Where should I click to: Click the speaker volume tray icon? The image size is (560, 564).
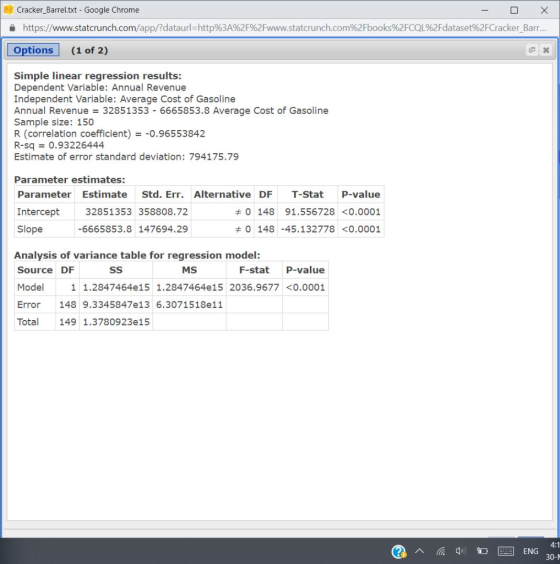click(461, 551)
